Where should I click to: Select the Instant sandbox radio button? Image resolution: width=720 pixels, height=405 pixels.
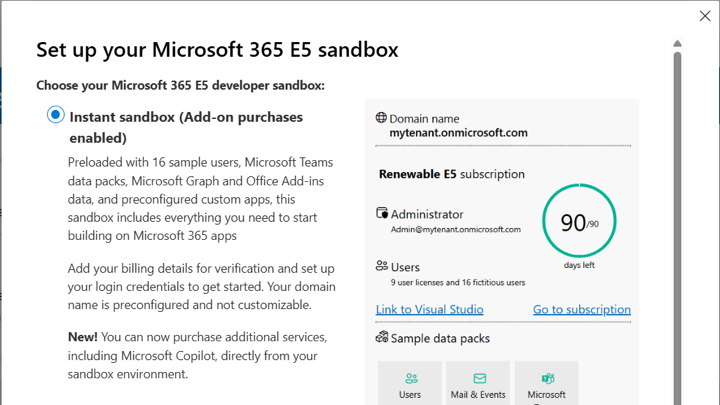click(x=56, y=115)
